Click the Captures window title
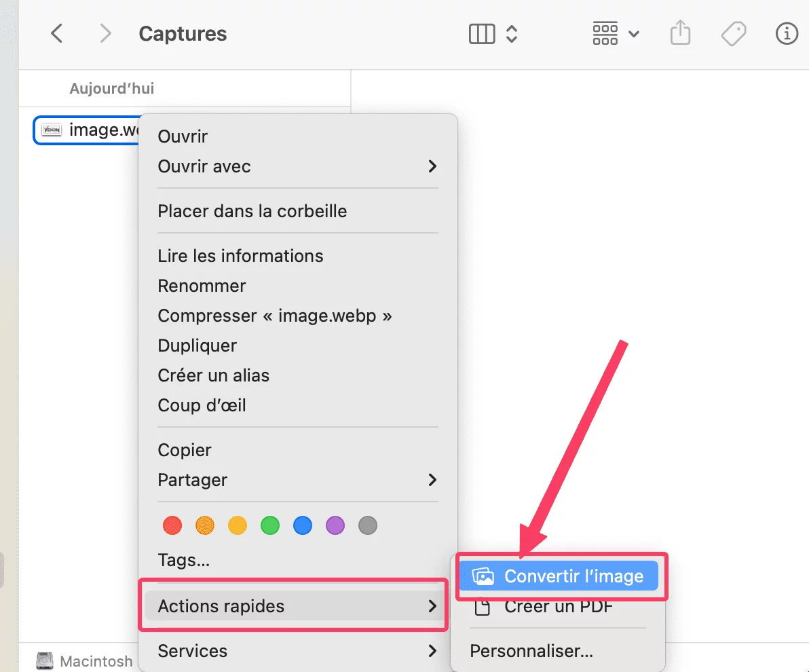 [x=183, y=33]
